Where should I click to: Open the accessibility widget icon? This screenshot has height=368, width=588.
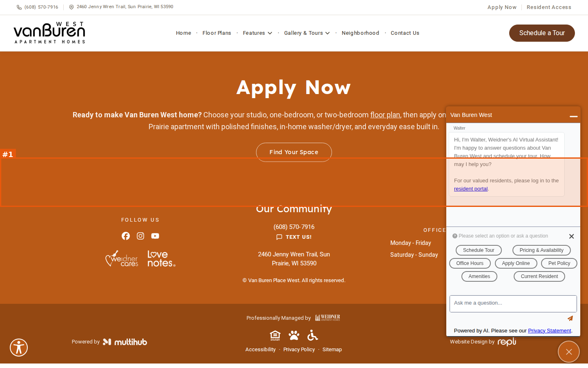(x=19, y=348)
